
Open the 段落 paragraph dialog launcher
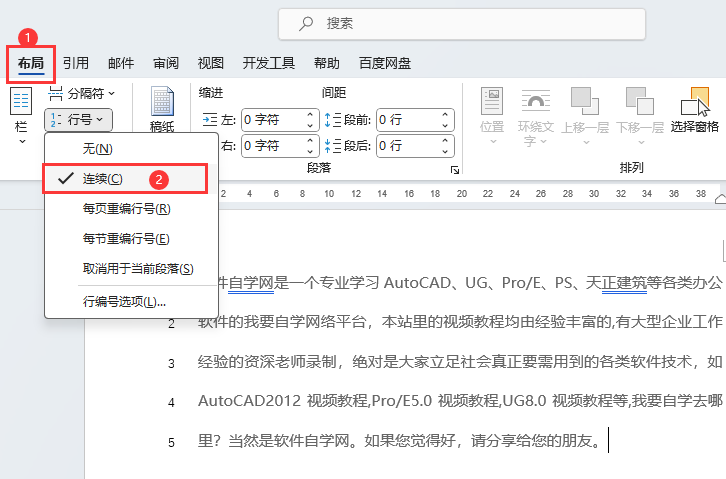(455, 170)
